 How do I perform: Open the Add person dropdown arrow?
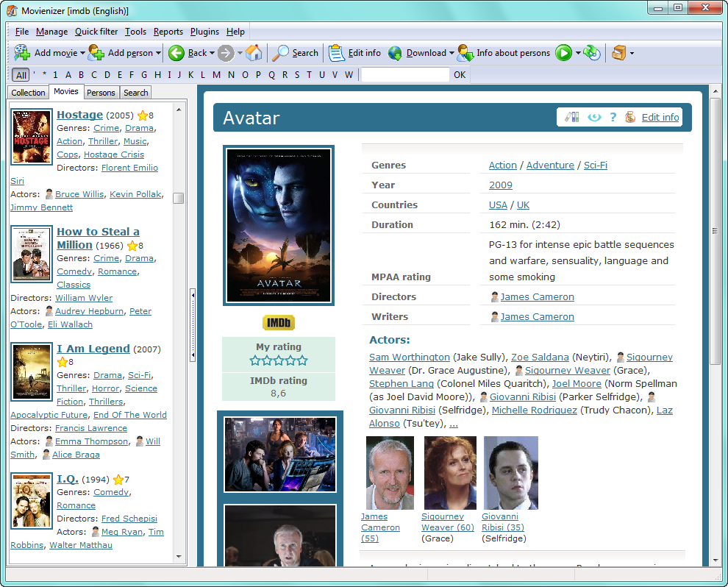(158, 53)
